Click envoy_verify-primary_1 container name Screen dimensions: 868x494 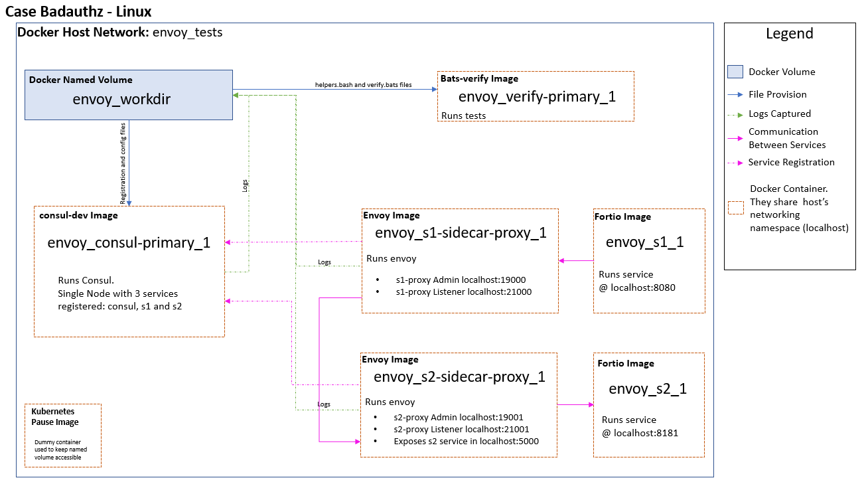click(x=537, y=97)
